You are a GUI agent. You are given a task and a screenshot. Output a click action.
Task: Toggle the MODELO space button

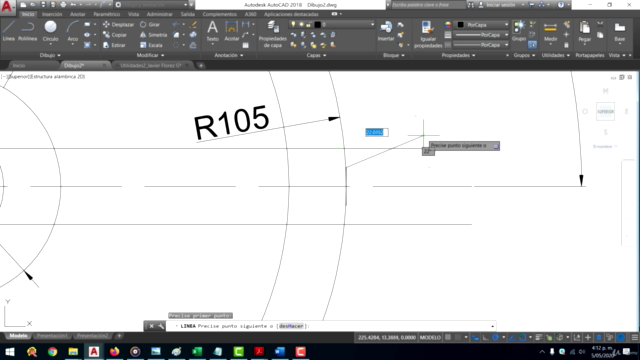coord(430,338)
